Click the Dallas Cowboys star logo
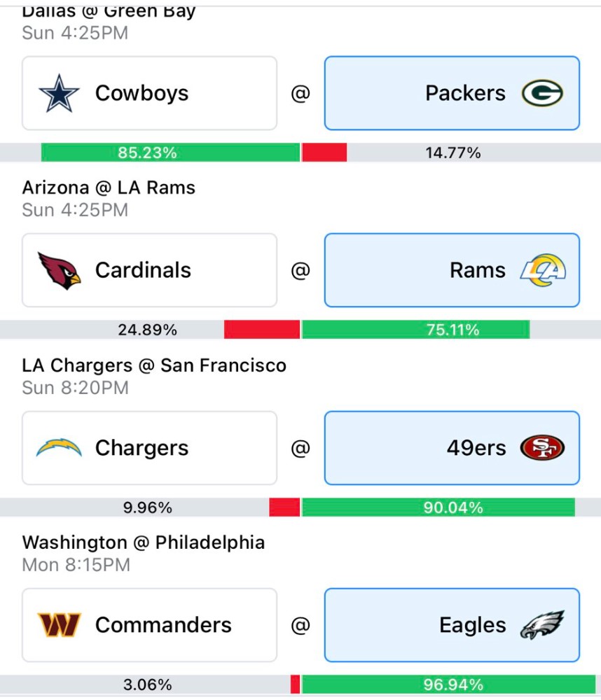 coord(59,93)
